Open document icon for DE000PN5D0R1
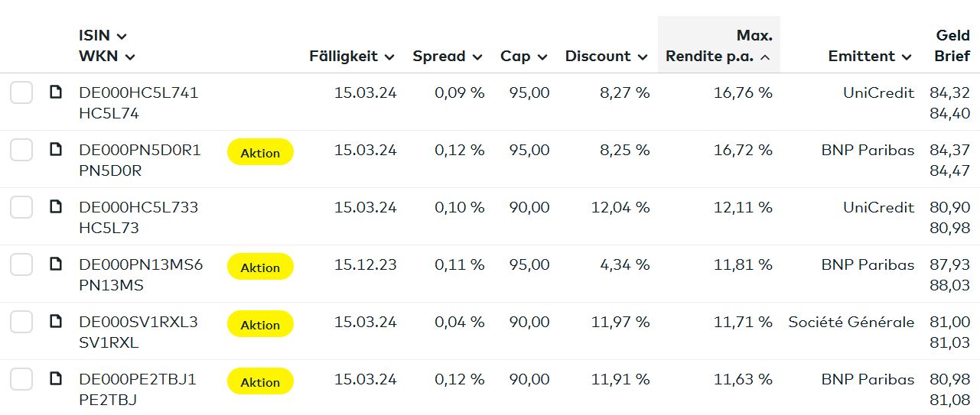Screen dimensions: 980x415 click(x=56, y=150)
